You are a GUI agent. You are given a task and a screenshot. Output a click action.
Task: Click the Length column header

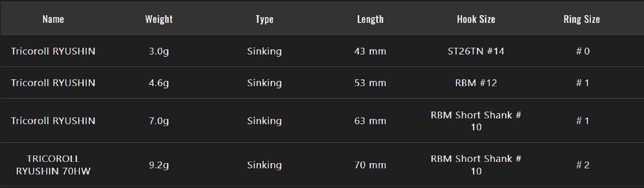pyautogui.click(x=370, y=19)
